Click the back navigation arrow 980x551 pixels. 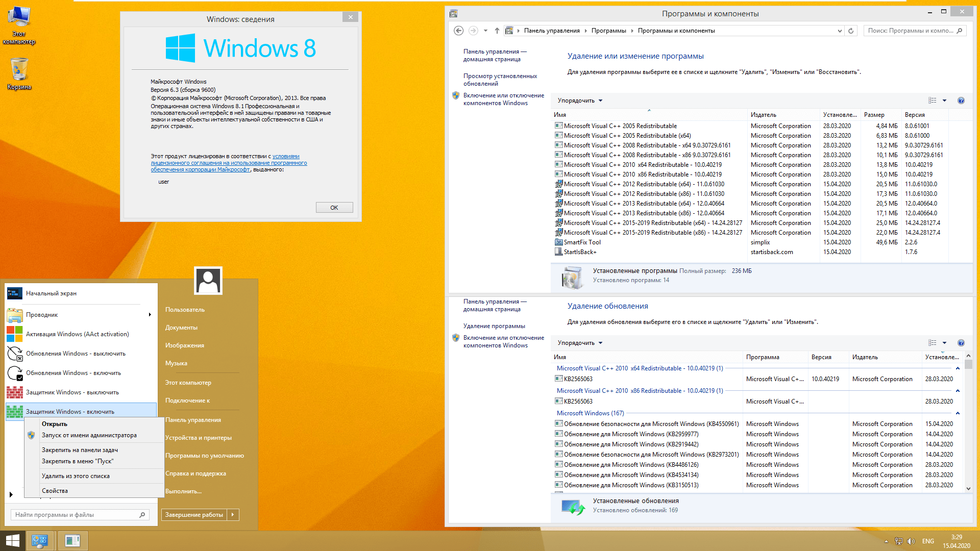coord(458,31)
